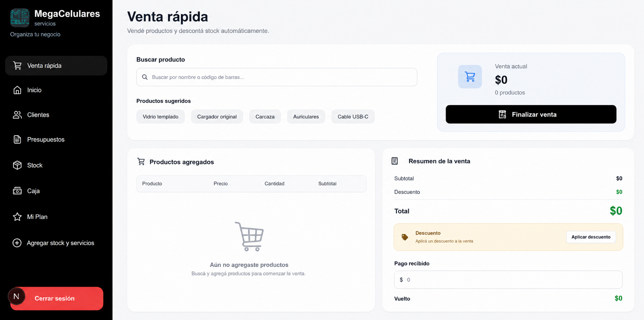644x320 pixels.
Task: Open the Clientes section
Action: (56, 115)
